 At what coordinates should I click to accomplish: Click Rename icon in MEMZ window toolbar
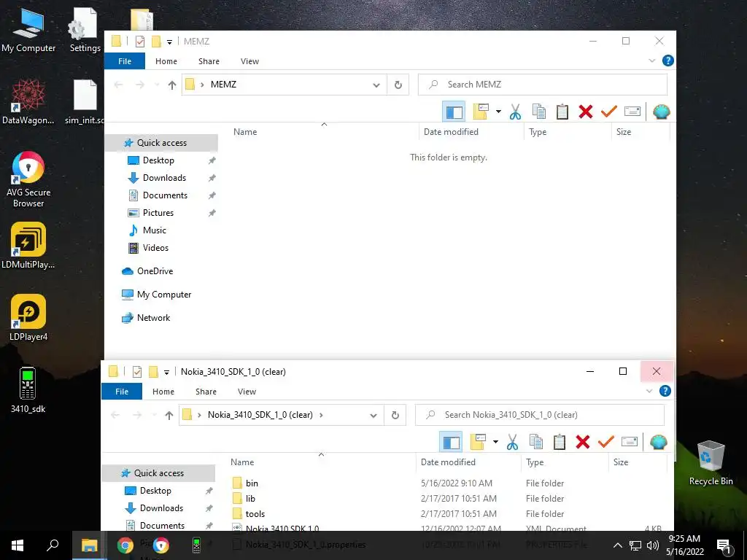point(632,112)
